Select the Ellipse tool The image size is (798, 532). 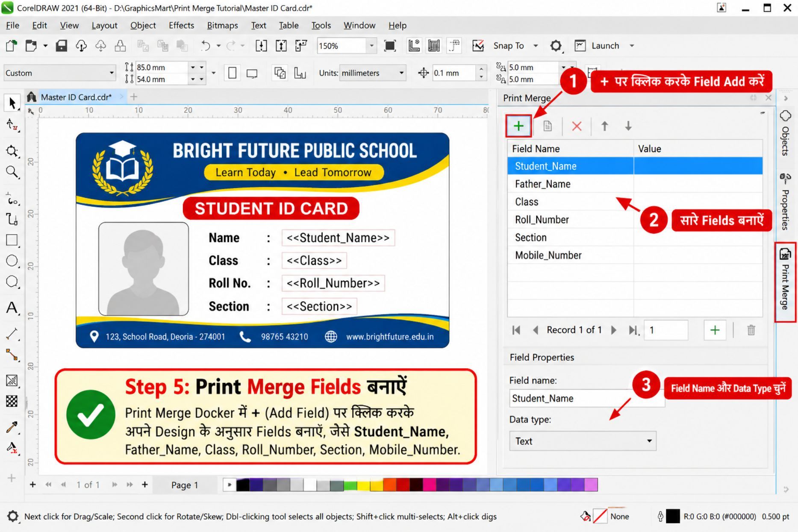tap(12, 261)
